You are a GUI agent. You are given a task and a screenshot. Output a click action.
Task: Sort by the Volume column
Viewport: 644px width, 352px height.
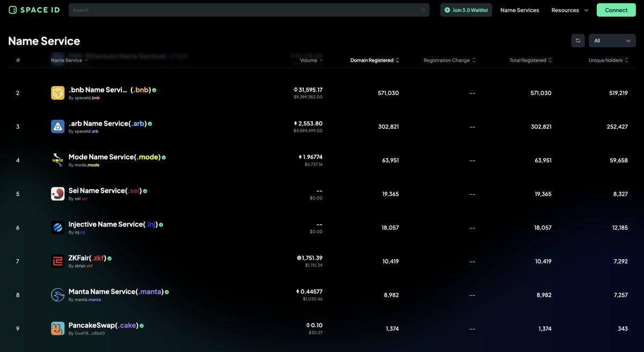point(311,60)
